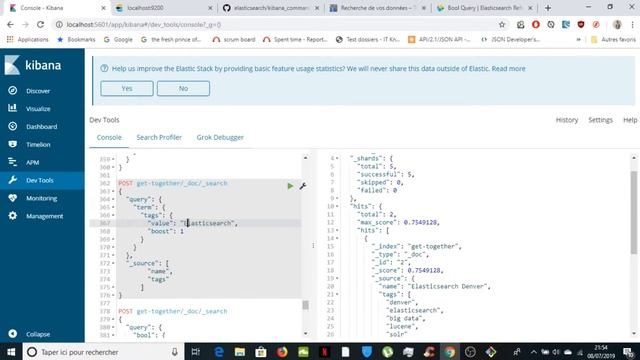Viewport: 640px width, 360px height.
Task: Click the "boost": 1 line
Action: [166, 231]
